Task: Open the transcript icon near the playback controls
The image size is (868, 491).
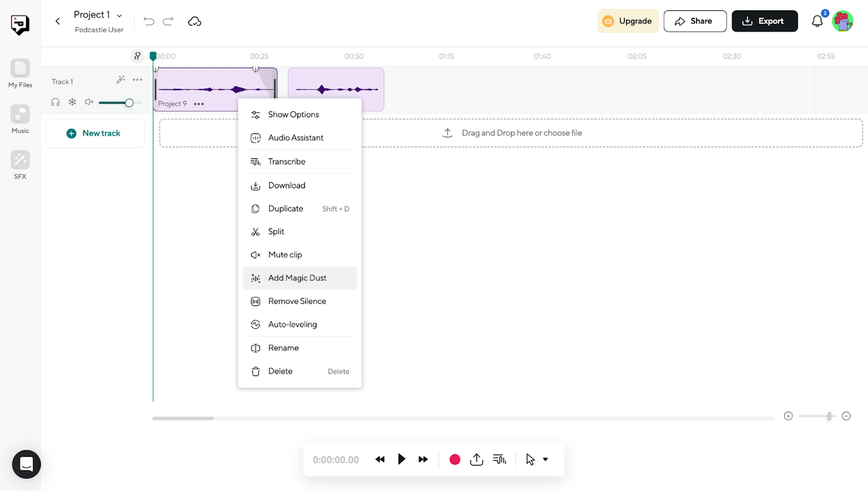Action: pos(500,459)
